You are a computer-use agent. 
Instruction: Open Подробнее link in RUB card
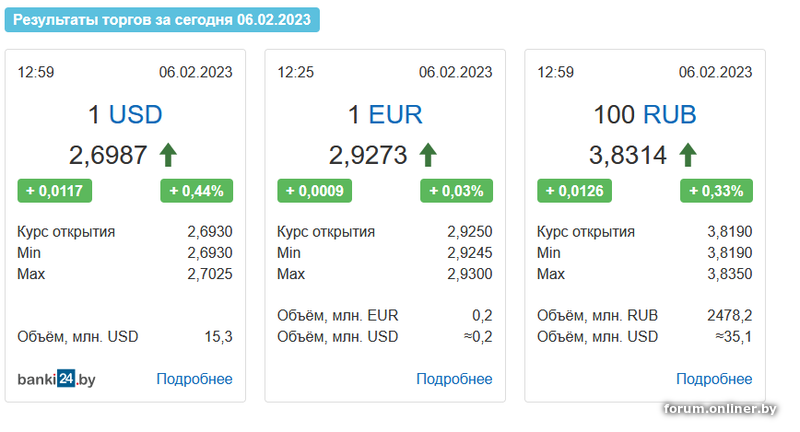coord(714,379)
